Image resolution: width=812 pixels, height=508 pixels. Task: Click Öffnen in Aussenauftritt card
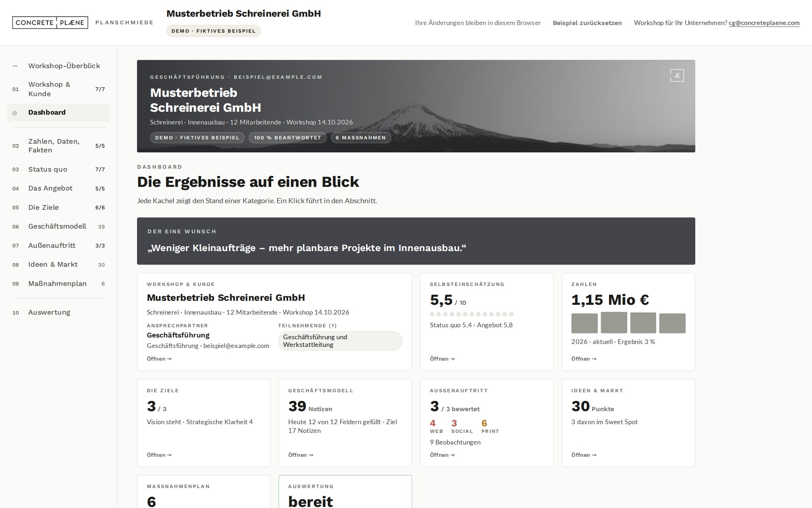(x=442, y=455)
